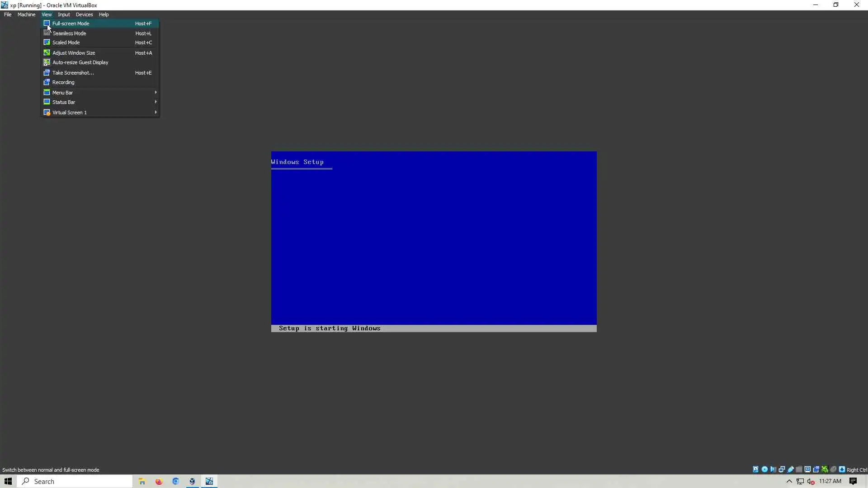This screenshot has height=488, width=868.
Task: Open the Devices menu
Action: click(84, 14)
